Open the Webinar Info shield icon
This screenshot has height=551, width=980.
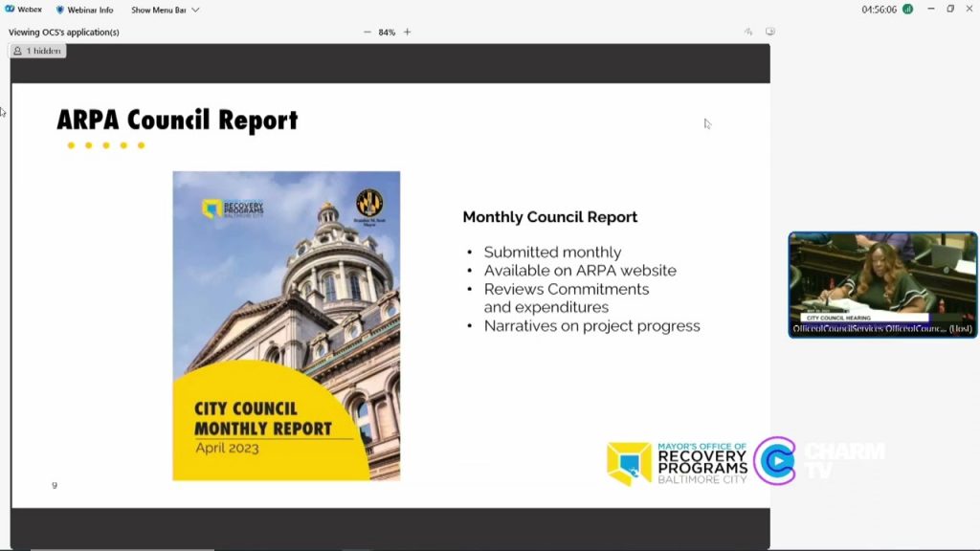[60, 10]
